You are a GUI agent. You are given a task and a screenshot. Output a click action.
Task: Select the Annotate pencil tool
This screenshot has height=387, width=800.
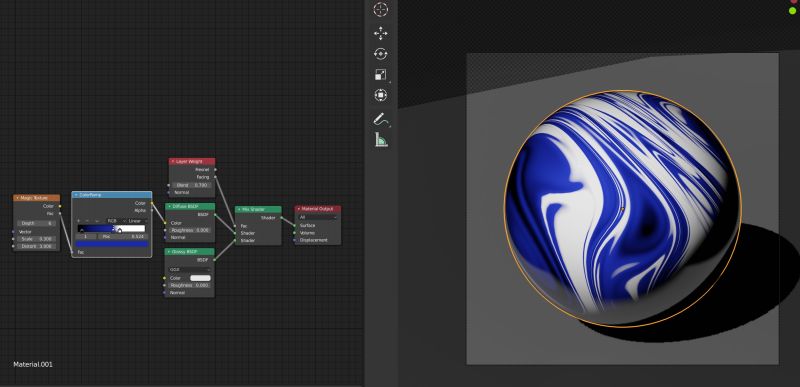tap(381, 119)
